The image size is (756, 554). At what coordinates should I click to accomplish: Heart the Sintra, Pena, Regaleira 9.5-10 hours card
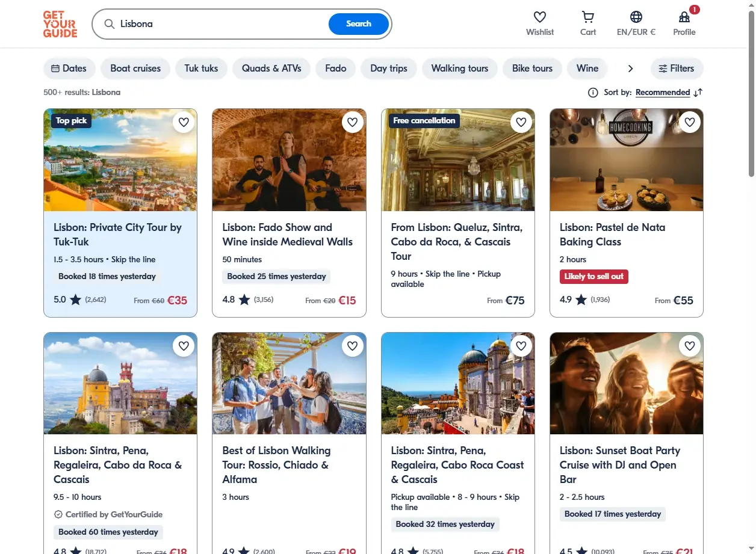[x=184, y=346]
